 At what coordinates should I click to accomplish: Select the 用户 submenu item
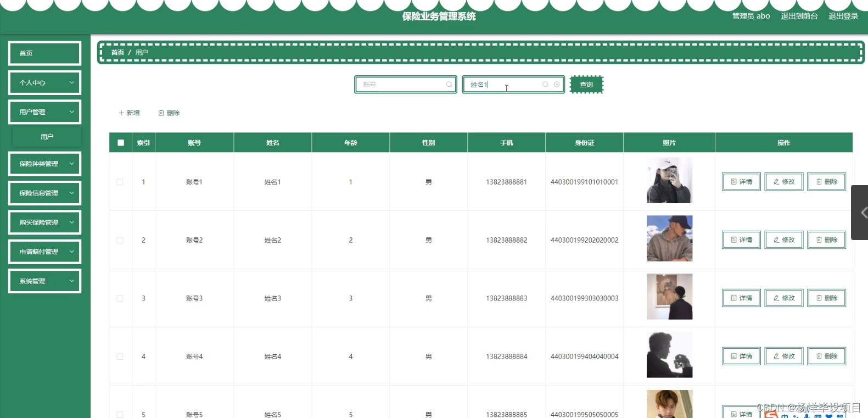47,137
